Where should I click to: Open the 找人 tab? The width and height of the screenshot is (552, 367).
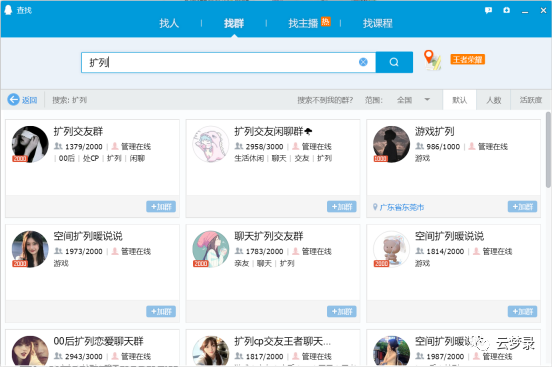[x=169, y=23]
